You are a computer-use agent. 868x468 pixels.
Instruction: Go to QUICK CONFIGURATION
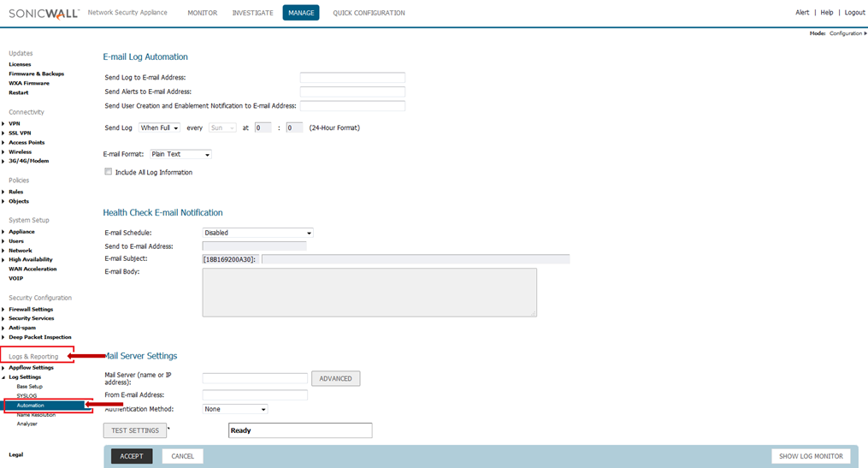click(369, 13)
